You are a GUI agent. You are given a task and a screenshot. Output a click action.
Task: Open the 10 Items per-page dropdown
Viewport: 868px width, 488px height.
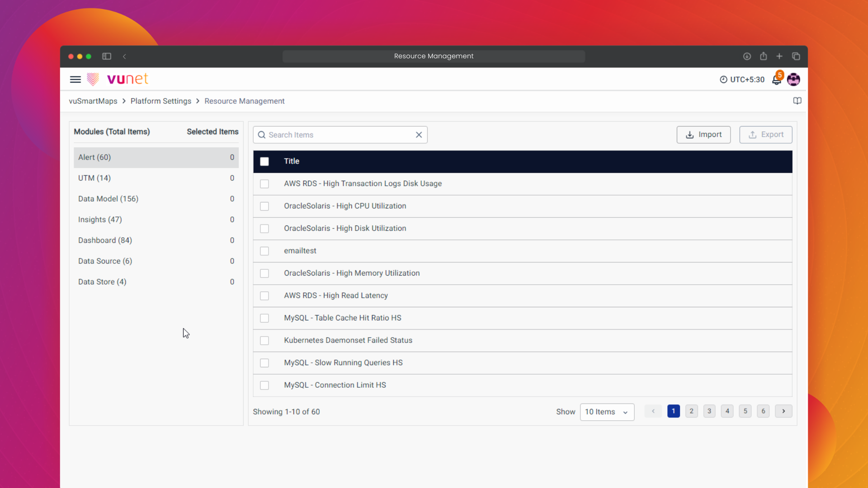click(x=607, y=412)
